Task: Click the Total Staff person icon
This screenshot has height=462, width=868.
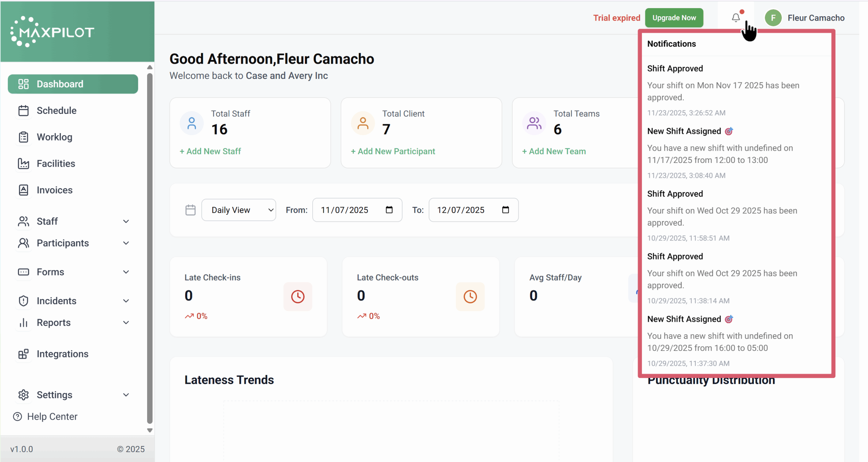Action: pyautogui.click(x=192, y=123)
